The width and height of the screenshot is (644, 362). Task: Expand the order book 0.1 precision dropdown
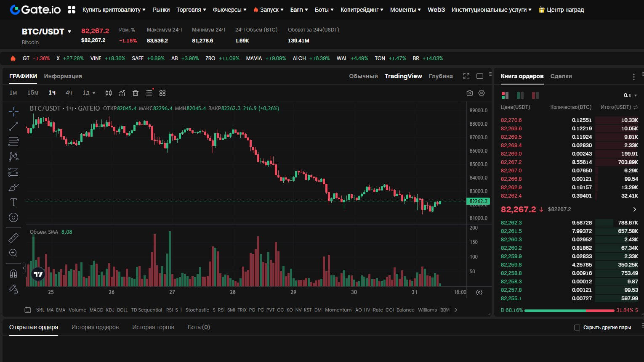630,95
